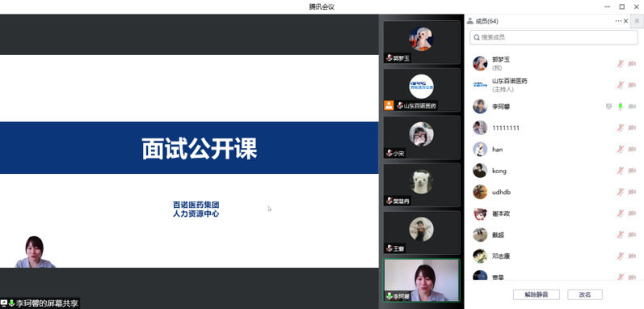The width and height of the screenshot is (644, 309).
Task: Toggle 郭梦玉's microphone in the members list
Action: (621, 64)
